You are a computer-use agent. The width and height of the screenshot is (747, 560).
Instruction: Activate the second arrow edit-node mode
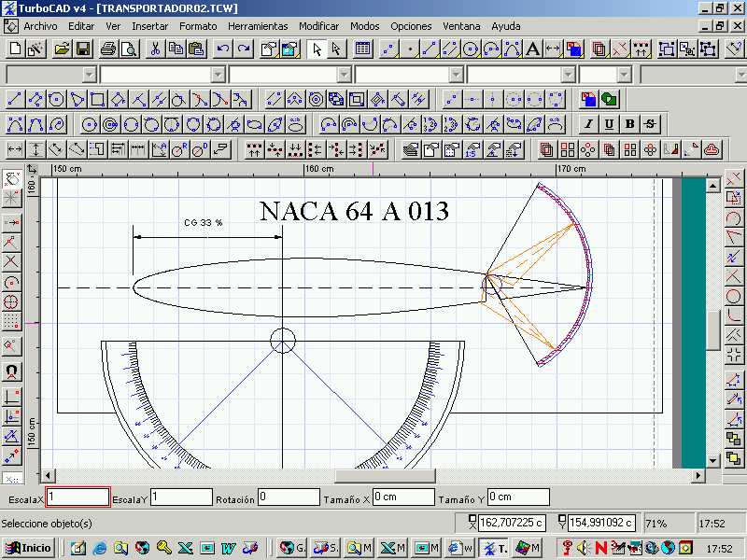(337, 49)
